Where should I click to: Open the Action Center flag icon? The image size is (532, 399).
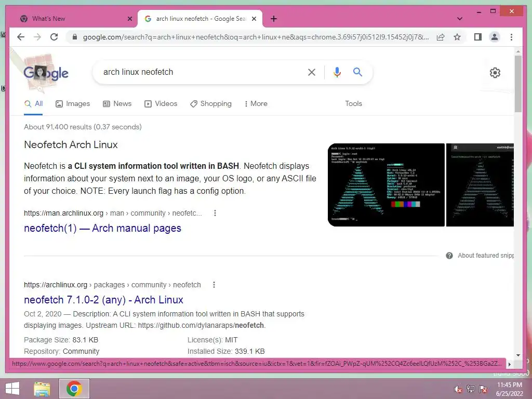483,389
